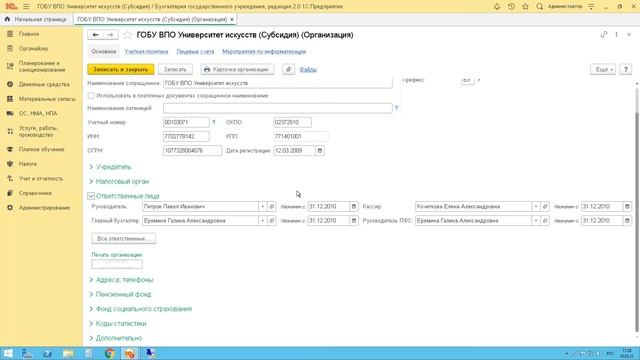Open the Файлы link
Viewport: 640px width, 360px height.
point(308,69)
